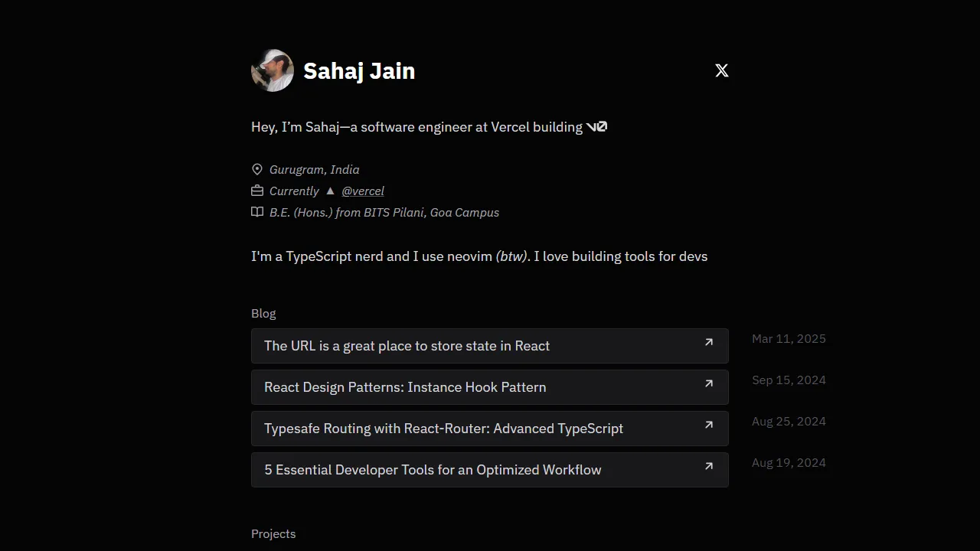Click the Sahaj Jain name heading

click(359, 70)
